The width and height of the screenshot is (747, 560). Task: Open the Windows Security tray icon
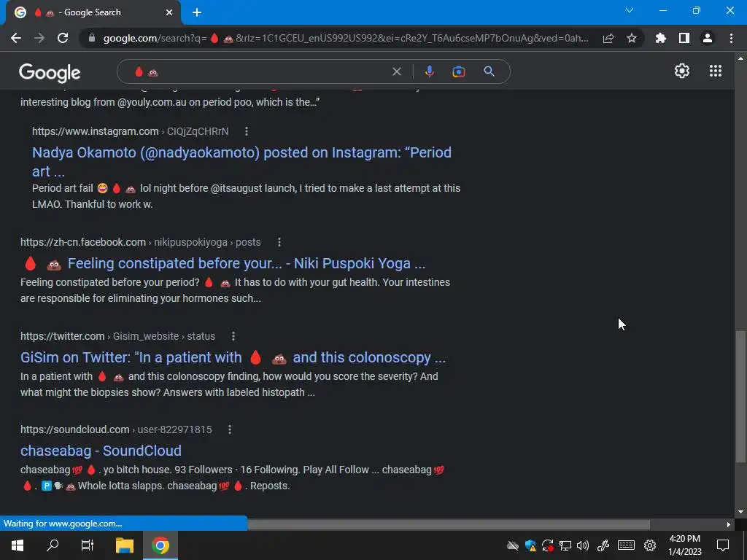coord(530,545)
